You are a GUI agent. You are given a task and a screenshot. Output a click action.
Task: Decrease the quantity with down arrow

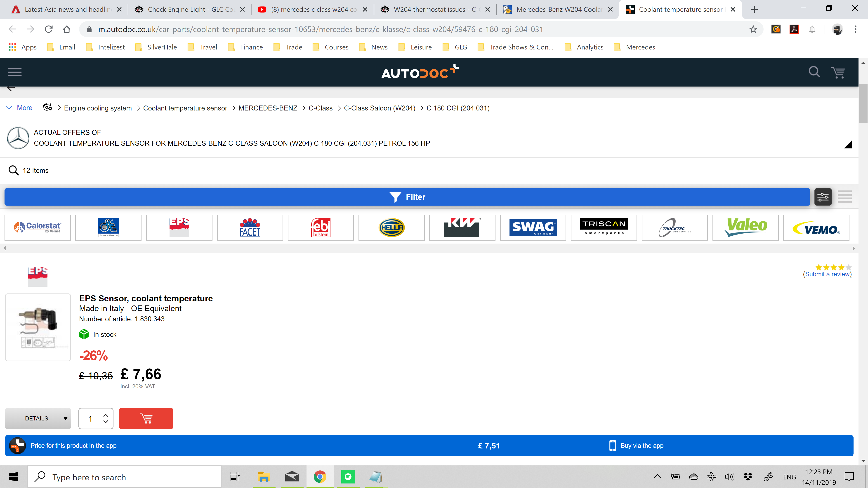(106, 422)
